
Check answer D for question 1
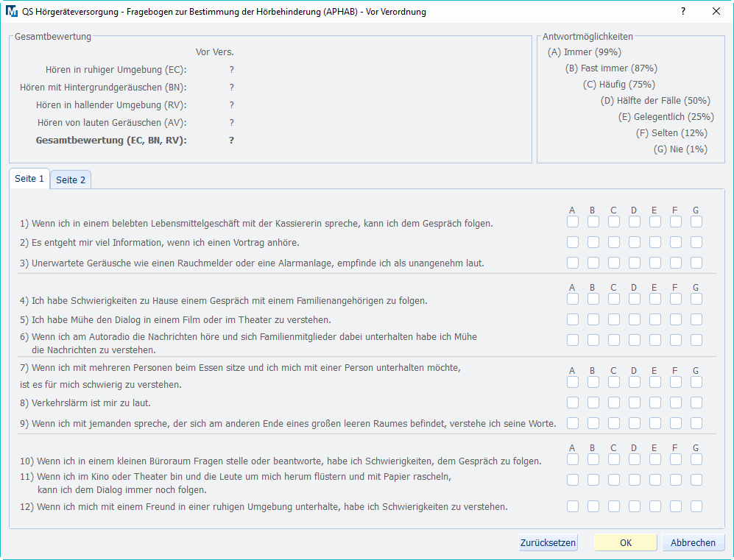[x=635, y=221]
